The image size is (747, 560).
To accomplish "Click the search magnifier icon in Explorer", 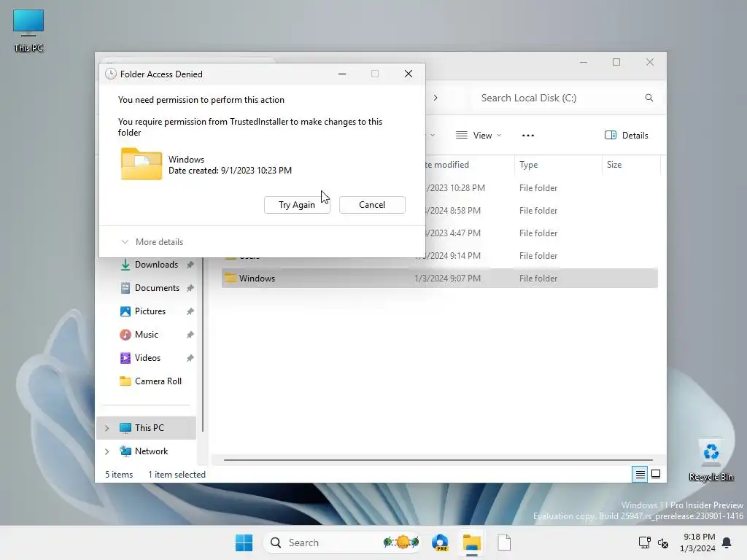I will click(x=649, y=98).
